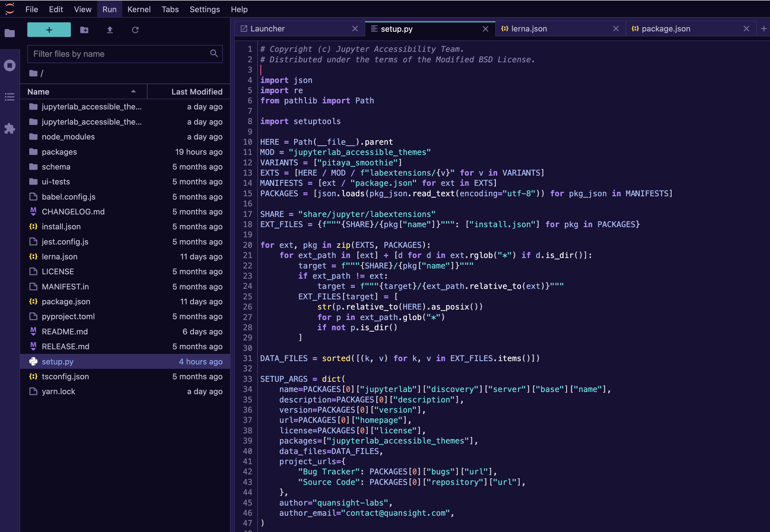Close the lerna.json tab

click(x=616, y=29)
